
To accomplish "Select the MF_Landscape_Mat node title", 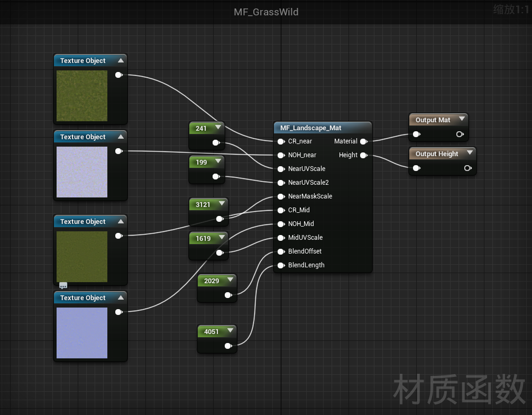I will (311, 128).
